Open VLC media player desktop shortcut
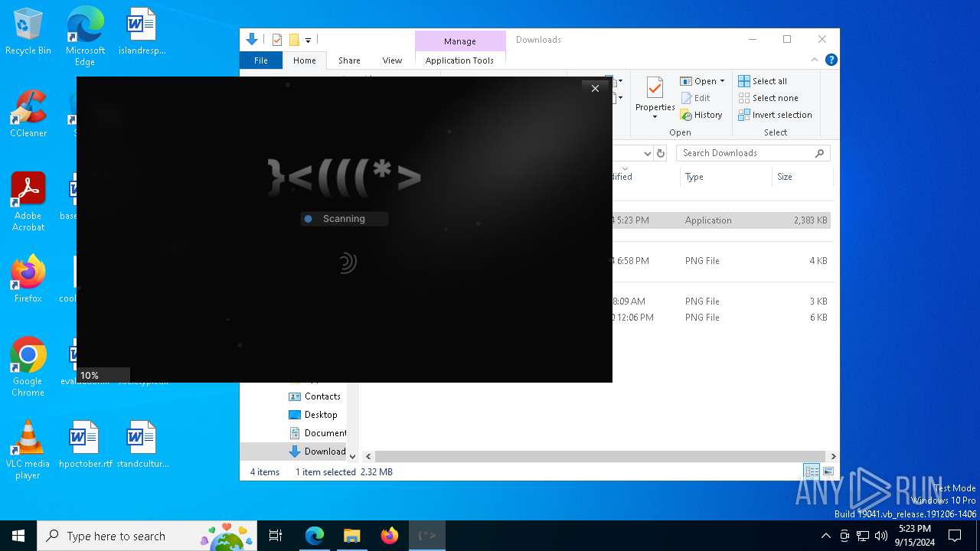 point(28,450)
